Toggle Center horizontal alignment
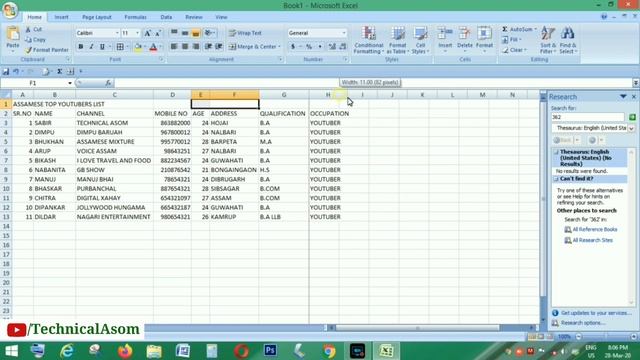Screen dimensions: 640x360 point(185,47)
